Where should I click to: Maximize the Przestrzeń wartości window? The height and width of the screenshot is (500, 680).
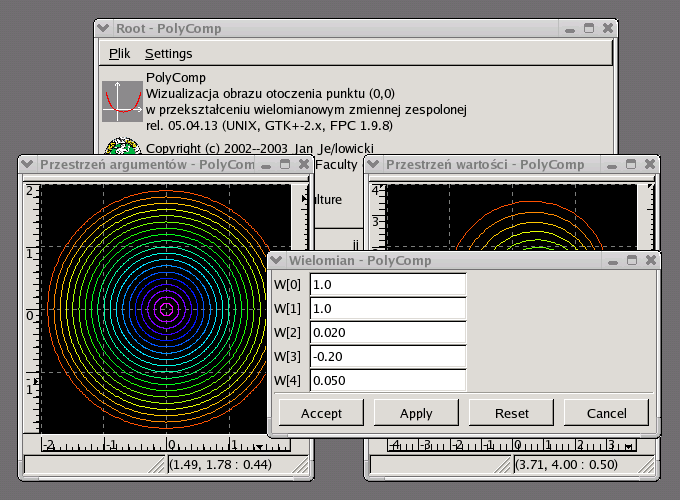(631, 164)
